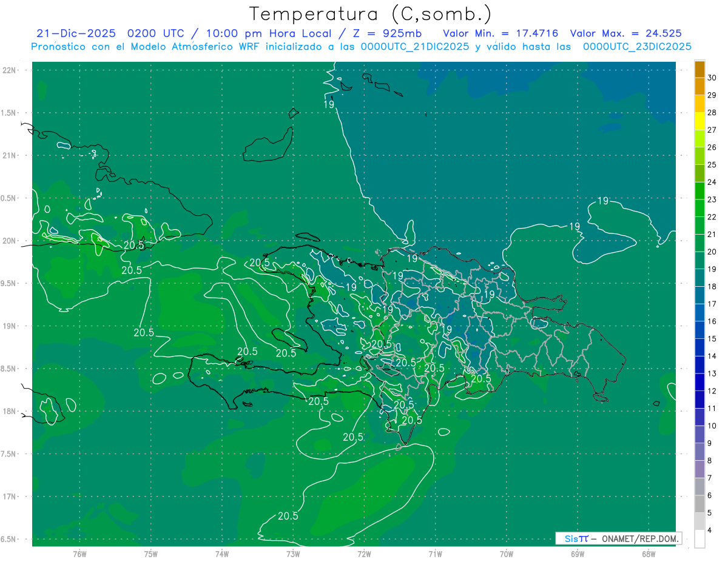
Task: Click the 20.5 contour label nearest the 17N line
Action: (288, 516)
